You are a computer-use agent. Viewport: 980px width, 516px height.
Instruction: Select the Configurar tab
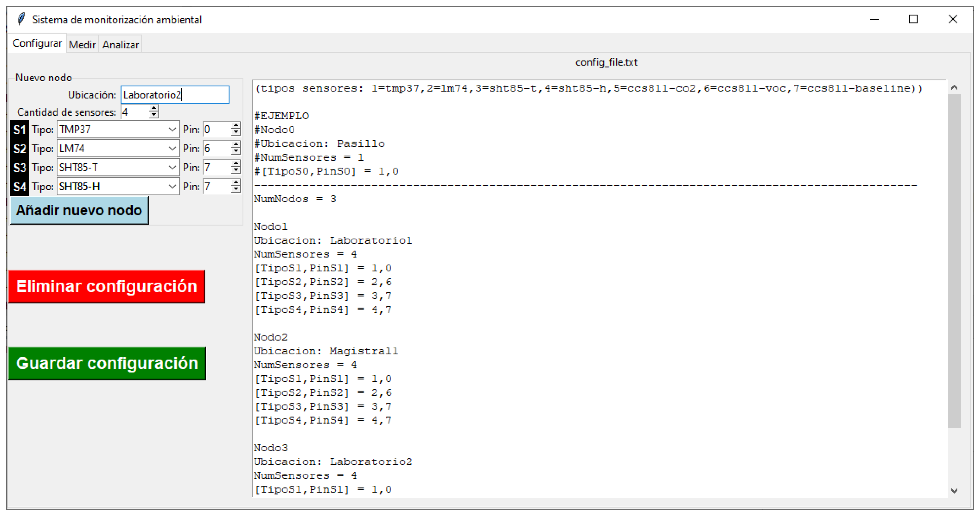(37, 43)
